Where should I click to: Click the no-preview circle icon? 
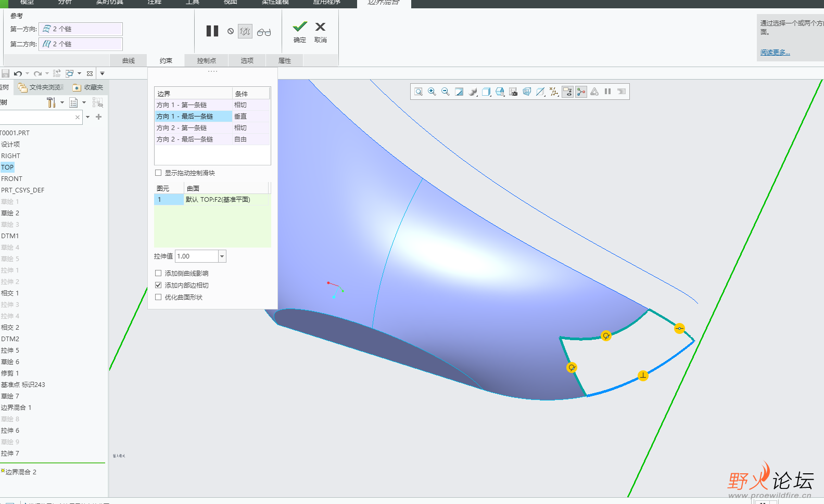[x=231, y=31]
